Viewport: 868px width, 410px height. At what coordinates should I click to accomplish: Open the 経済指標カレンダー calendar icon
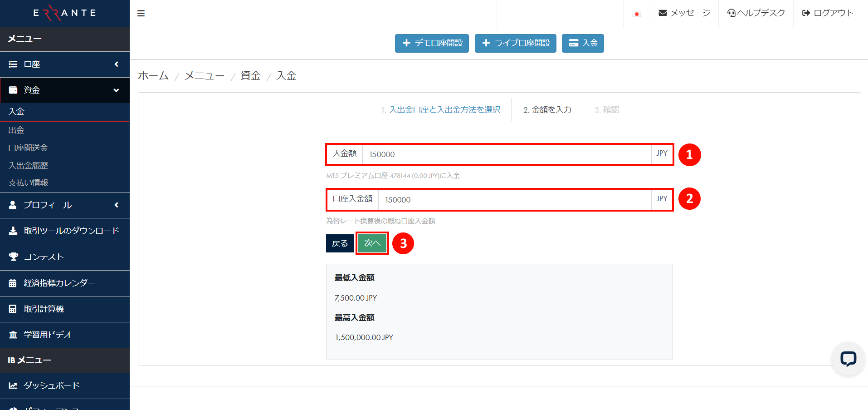tap(14, 283)
